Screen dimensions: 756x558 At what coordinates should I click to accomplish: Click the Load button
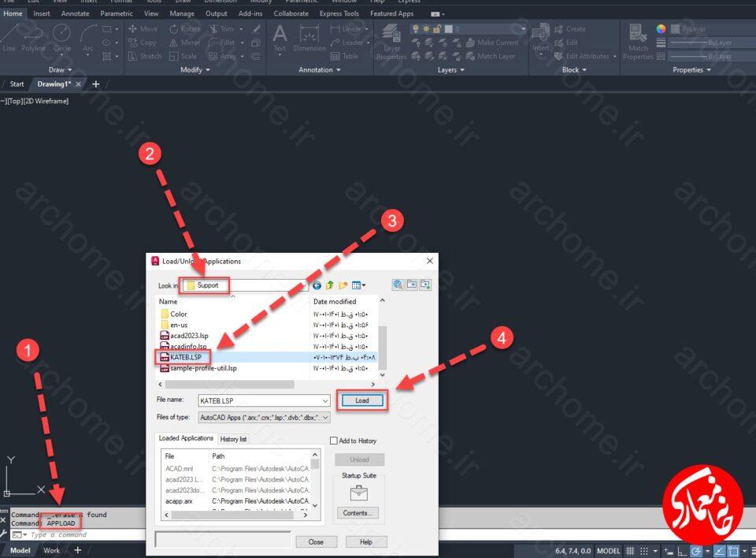point(362,400)
